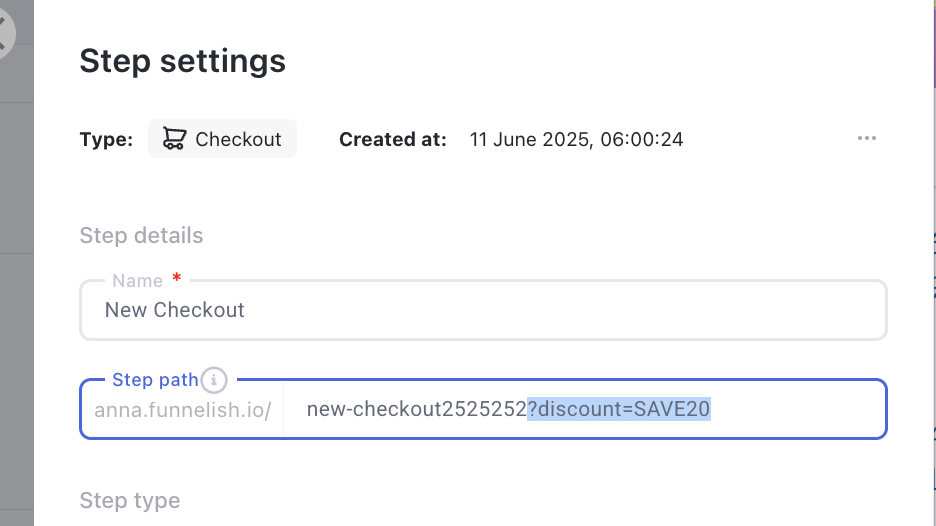Click the "anna.funnelish.io/" domain prefix
This screenshot has height=526, width=936.
(x=182, y=410)
